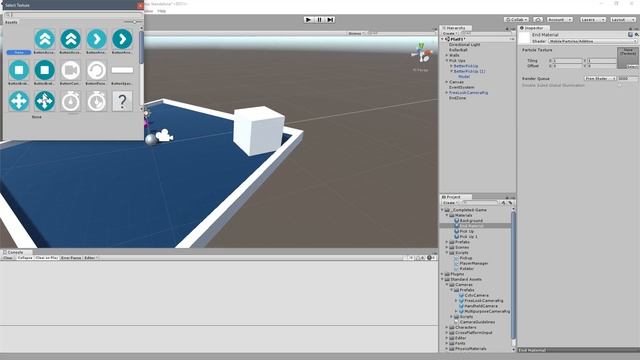This screenshot has width=640, height=360.
Task: Select EndZone in the Hierarchy
Action: tap(457, 98)
